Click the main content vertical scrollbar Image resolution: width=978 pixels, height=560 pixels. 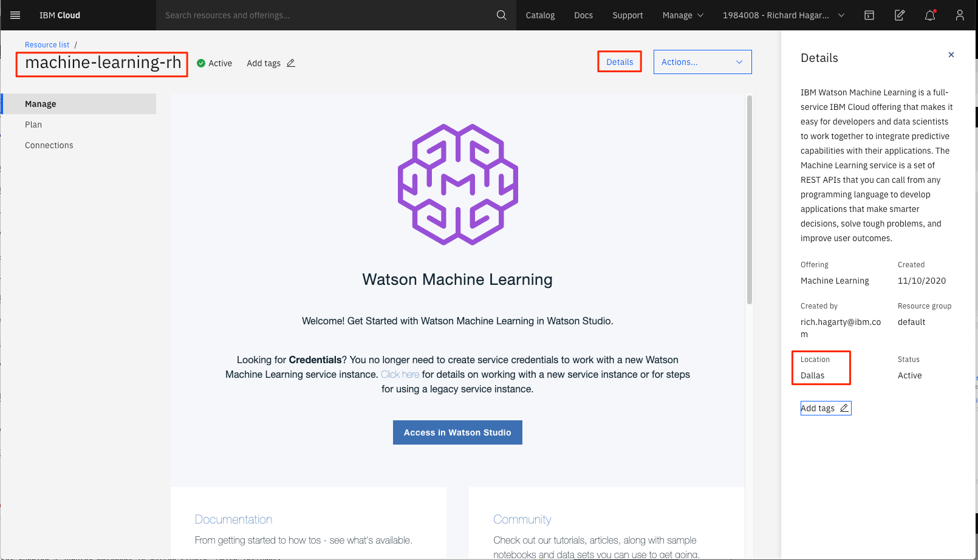pos(750,199)
